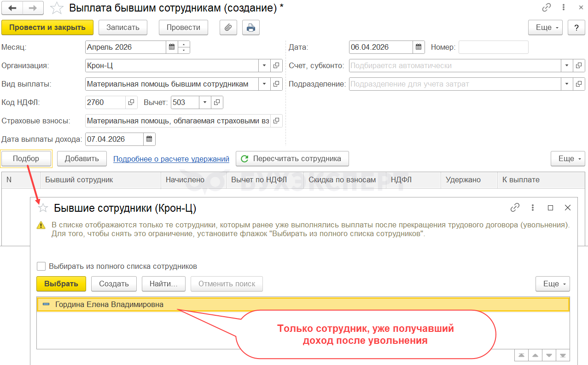Click refresh icon on Пересчитать сотрудника
This screenshot has width=588, height=365.
[x=245, y=159]
